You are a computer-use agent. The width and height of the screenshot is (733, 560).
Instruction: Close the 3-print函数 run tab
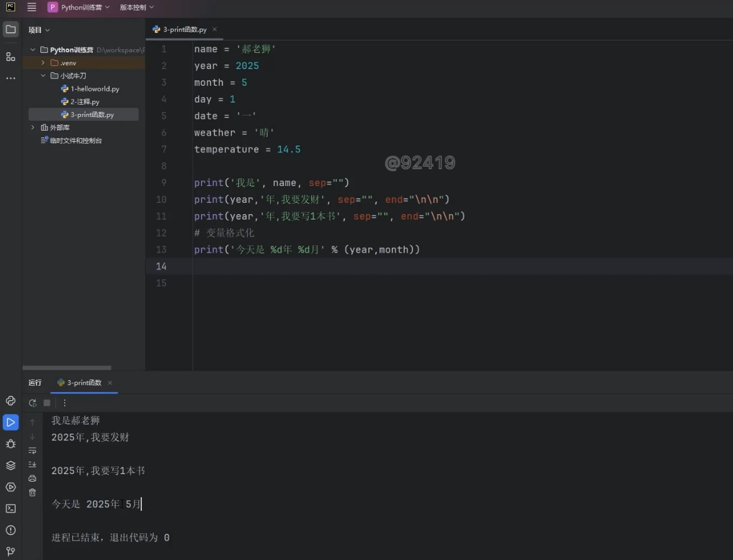110,383
